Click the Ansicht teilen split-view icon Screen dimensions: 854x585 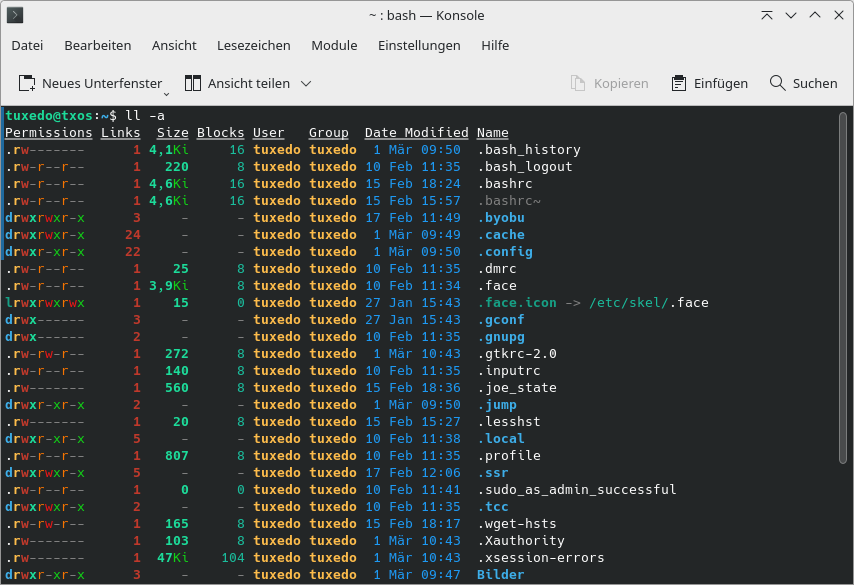(x=193, y=83)
